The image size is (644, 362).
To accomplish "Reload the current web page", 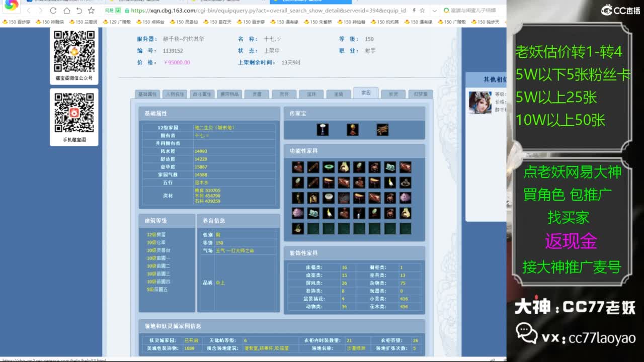I will click(54, 10).
